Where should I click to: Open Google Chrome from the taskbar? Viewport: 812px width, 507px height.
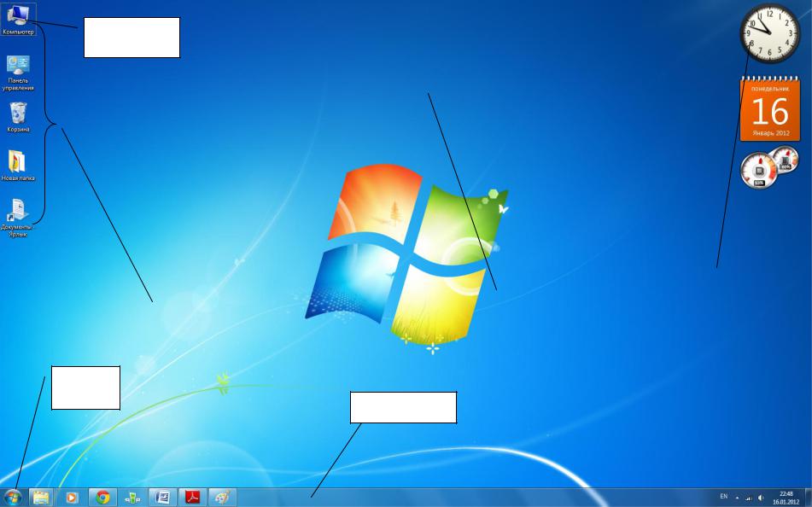click(x=103, y=497)
